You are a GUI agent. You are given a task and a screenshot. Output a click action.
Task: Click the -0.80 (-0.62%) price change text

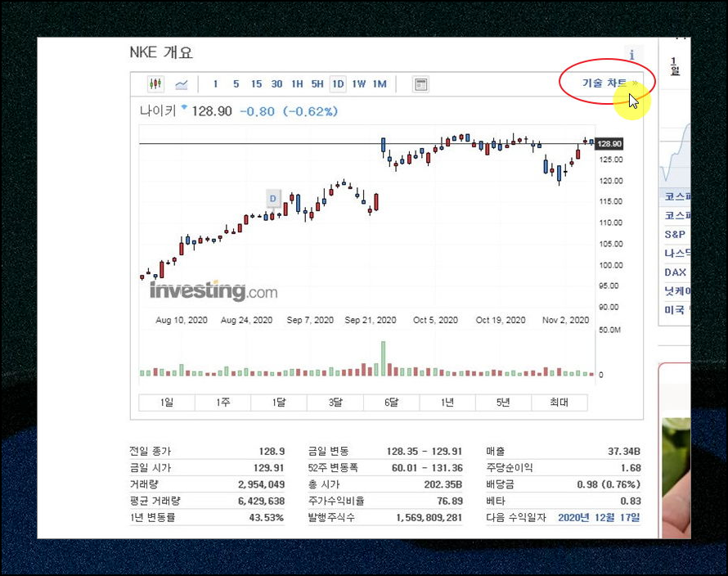click(x=289, y=111)
